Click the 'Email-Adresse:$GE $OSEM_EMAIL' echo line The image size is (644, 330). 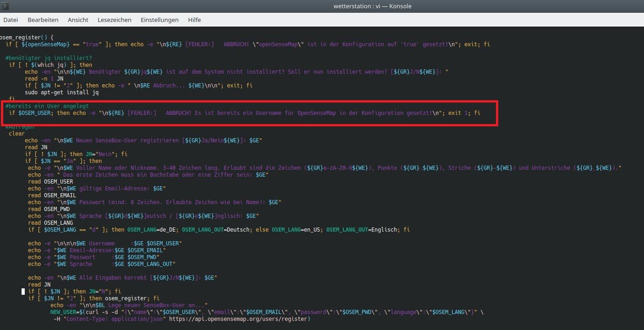97,250
